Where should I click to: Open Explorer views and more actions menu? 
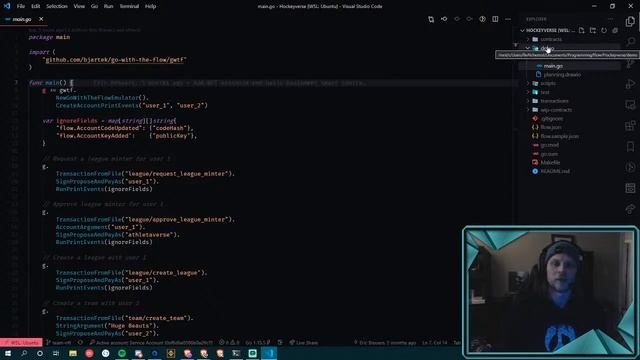coord(611,19)
